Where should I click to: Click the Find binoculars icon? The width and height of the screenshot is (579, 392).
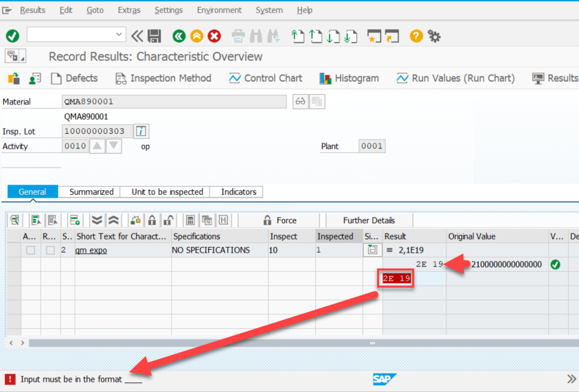pos(256,36)
